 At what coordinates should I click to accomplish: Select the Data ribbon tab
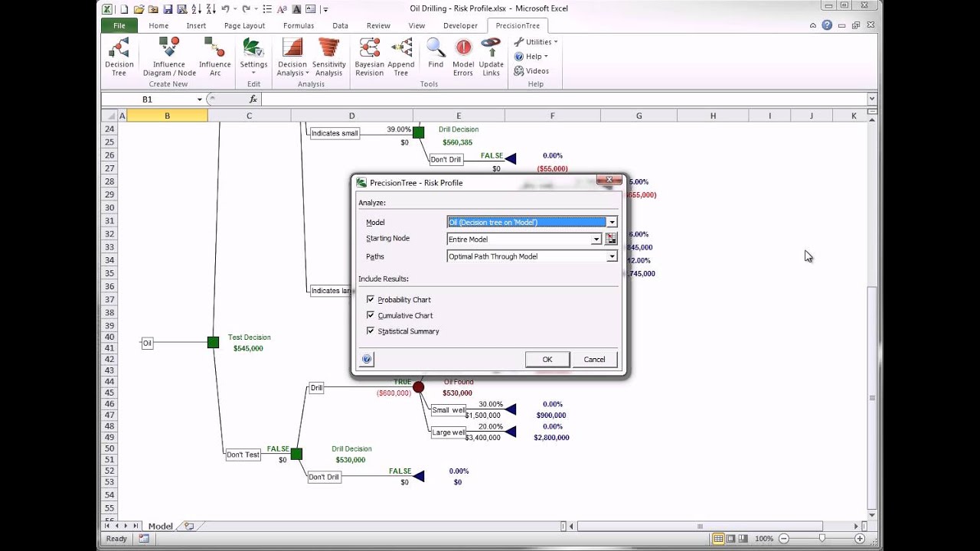tap(340, 25)
